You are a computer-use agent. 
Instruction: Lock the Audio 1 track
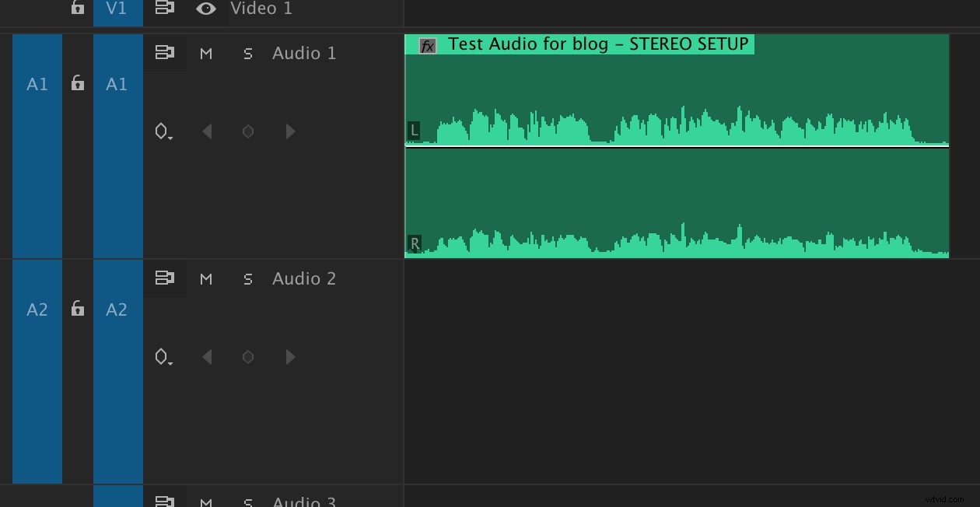(x=77, y=83)
